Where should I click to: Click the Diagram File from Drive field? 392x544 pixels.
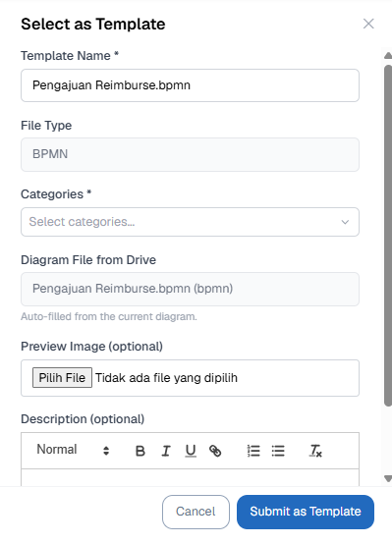[x=190, y=289]
